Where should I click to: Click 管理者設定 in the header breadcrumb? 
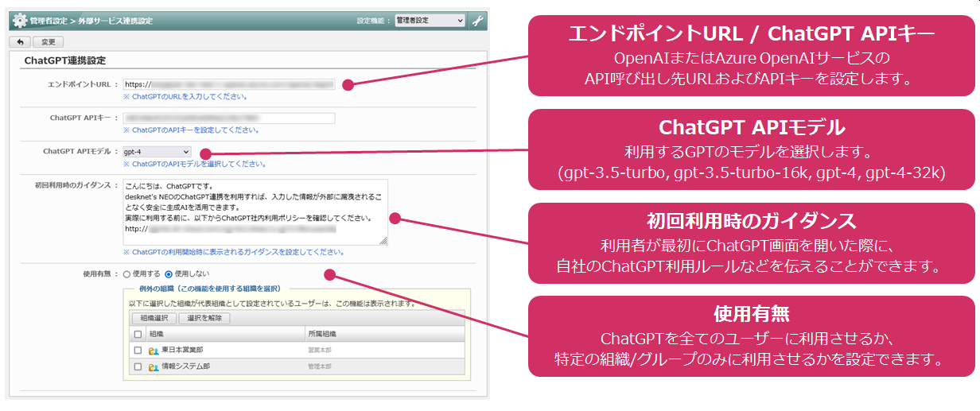click(49, 21)
